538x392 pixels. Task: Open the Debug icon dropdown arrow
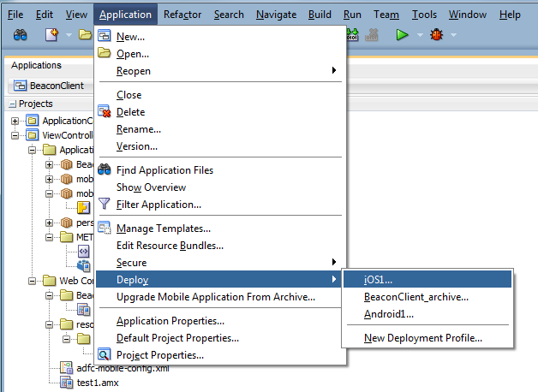point(453,35)
